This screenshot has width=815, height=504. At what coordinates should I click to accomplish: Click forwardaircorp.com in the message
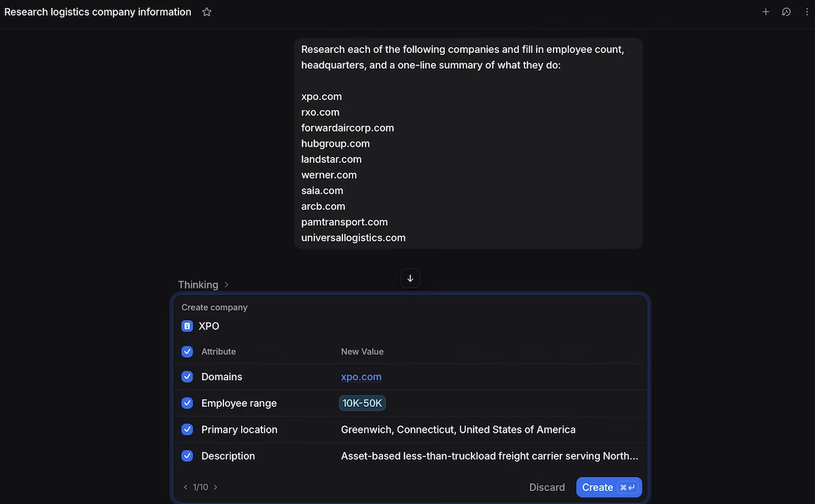coord(348,128)
